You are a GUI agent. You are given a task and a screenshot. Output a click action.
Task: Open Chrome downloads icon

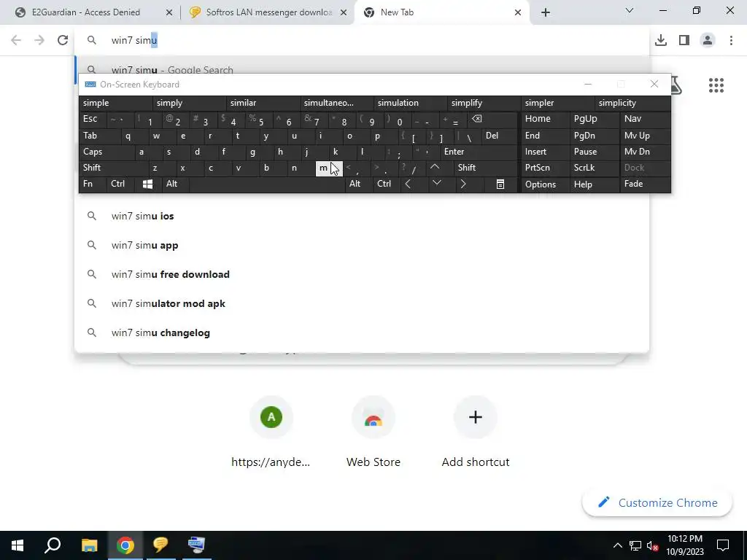pos(660,40)
